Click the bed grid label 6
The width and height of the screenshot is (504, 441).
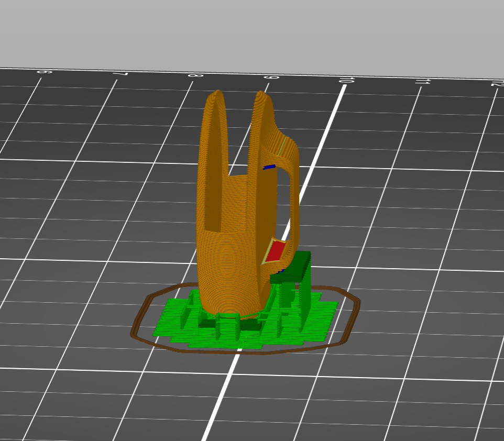45,72
